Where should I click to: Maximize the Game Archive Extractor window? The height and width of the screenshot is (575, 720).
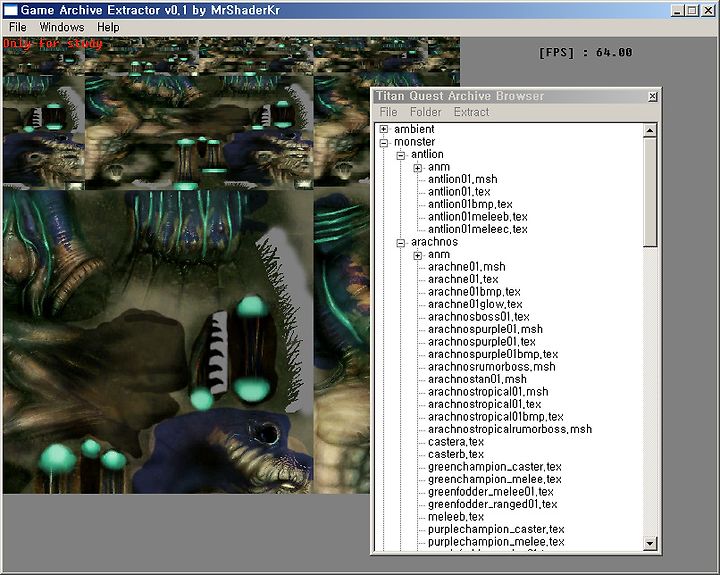point(692,10)
